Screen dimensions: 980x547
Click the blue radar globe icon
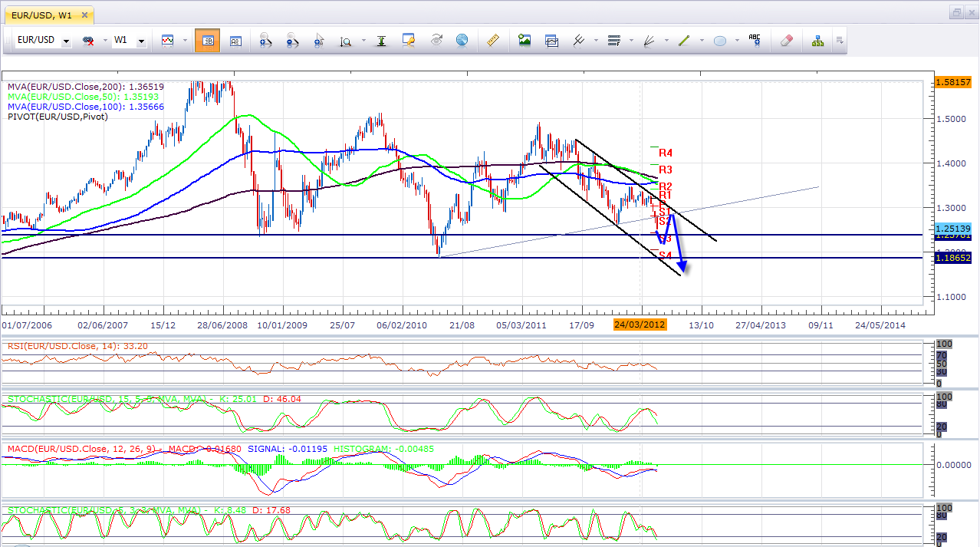(x=462, y=41)
